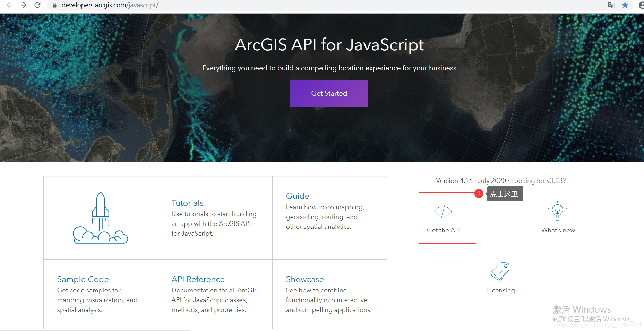The height and width of the screenshot is (331, 644).
Task: Click the lightbulb What's new icon
Action: pos(557,211)
